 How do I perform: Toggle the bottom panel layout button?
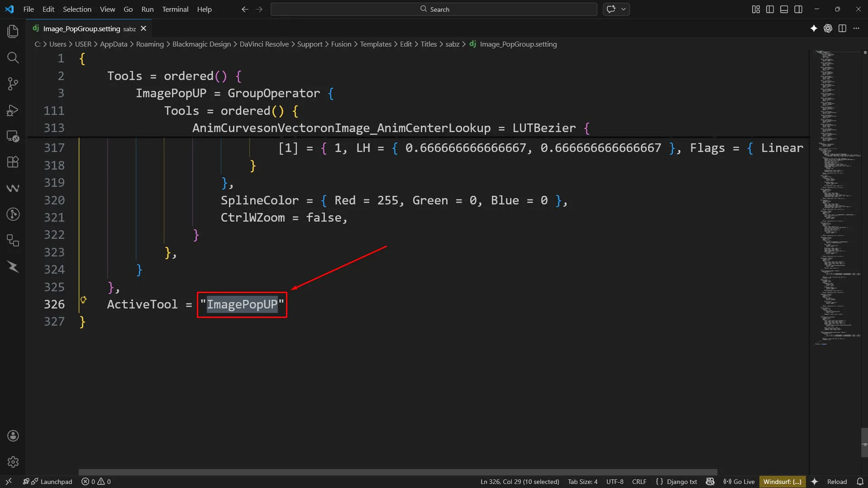tap(784, 9)
